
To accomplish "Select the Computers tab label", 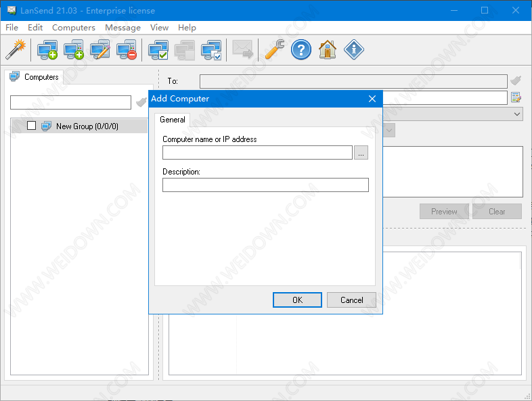I will coord(41,77).
